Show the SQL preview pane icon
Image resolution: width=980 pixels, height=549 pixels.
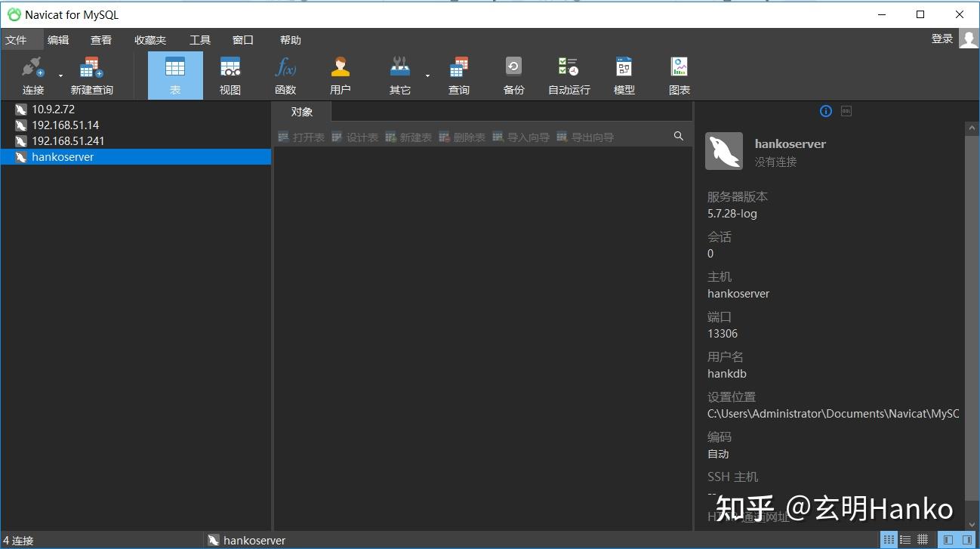(846, 111)
